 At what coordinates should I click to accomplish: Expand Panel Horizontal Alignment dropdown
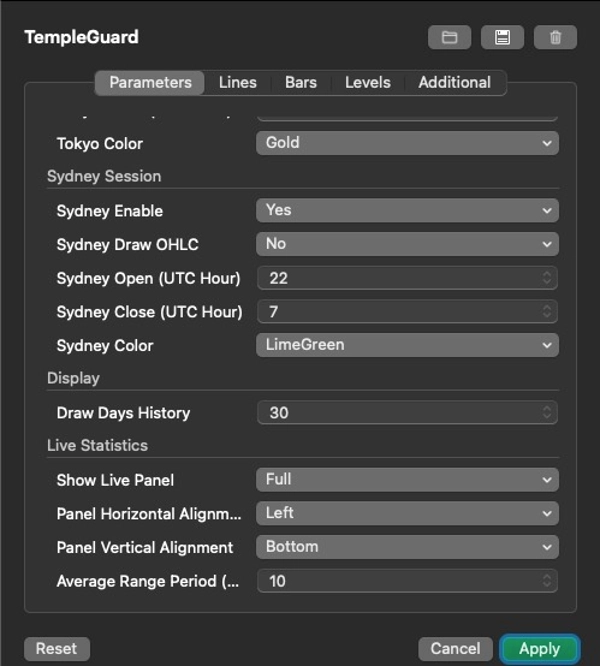point(407,513)
